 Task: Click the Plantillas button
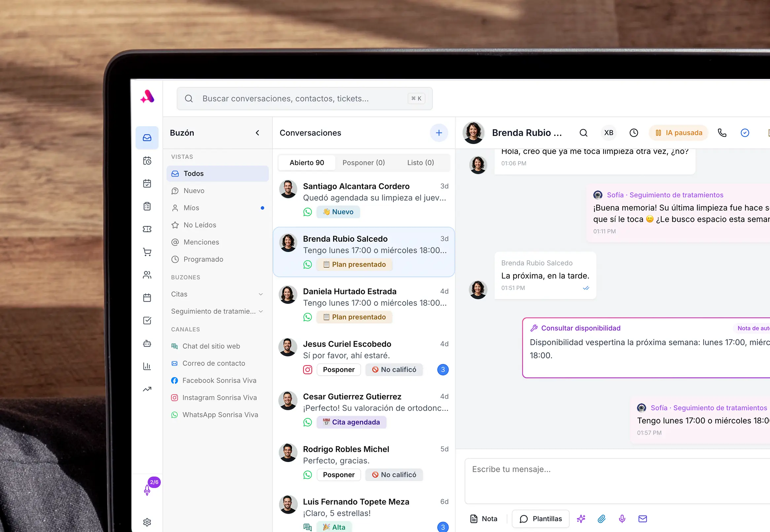coord(541,519)
